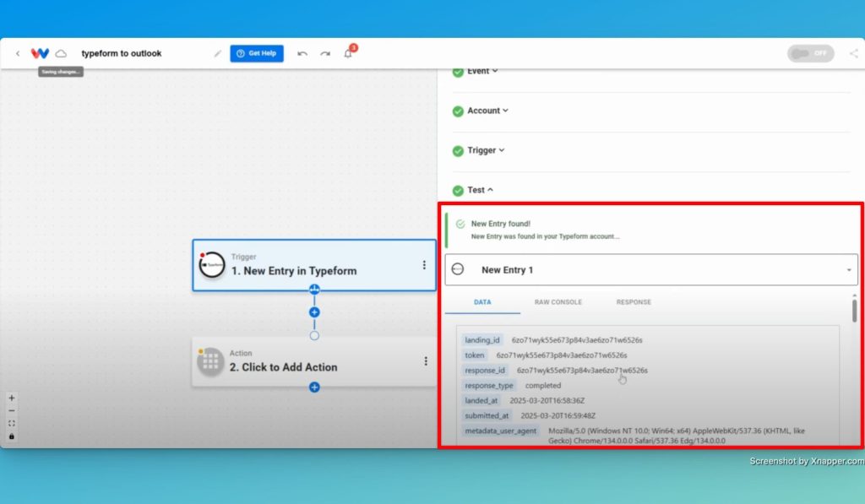865x504 pixels.
Task: Redo the last change
Action: pyautogui.click(x=325, y=53)
